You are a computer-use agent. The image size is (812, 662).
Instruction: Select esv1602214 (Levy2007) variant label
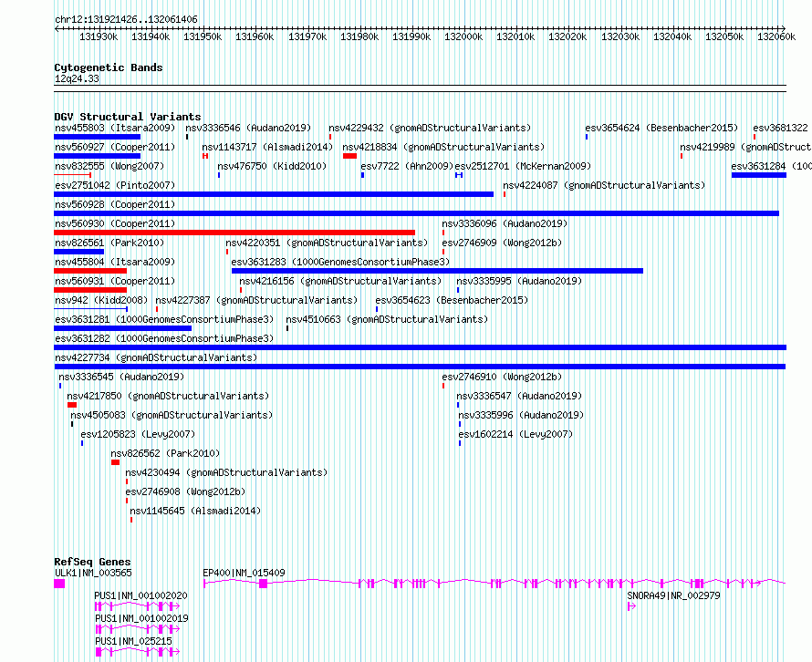(515, 434)
